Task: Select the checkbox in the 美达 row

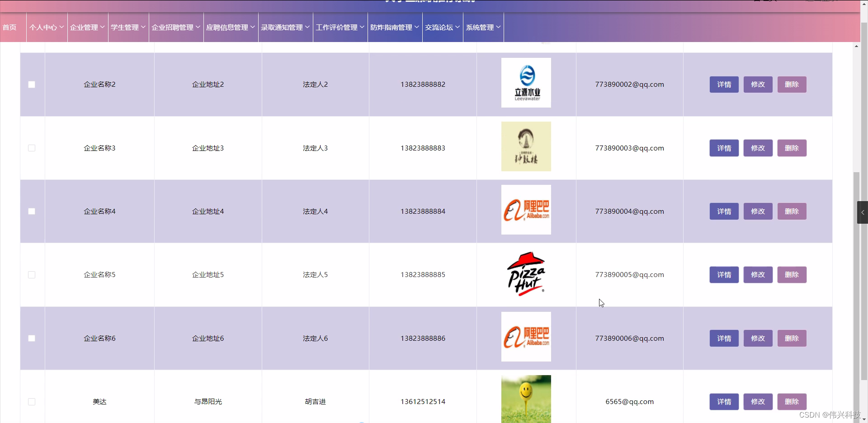Action: click(x=31, y=401)
